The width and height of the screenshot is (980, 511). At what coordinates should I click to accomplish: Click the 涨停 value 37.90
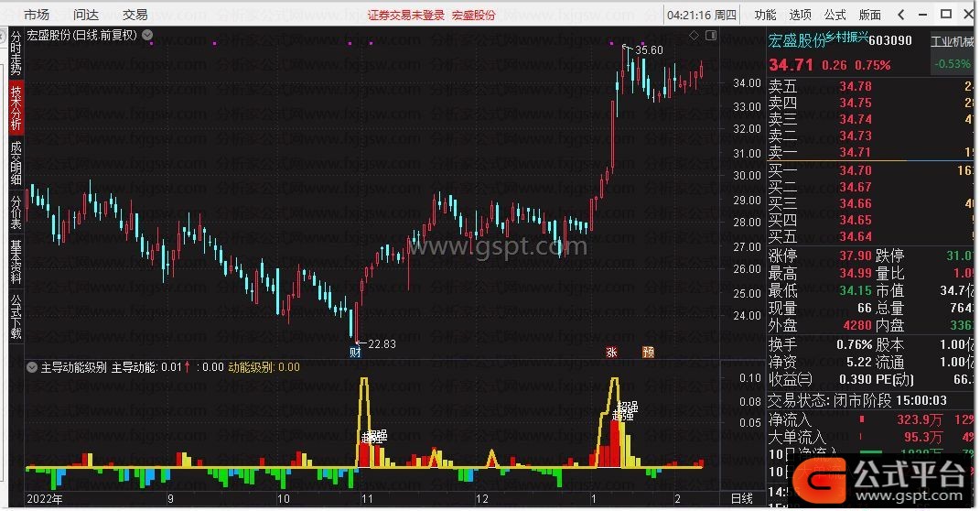[x=856, y=255]
